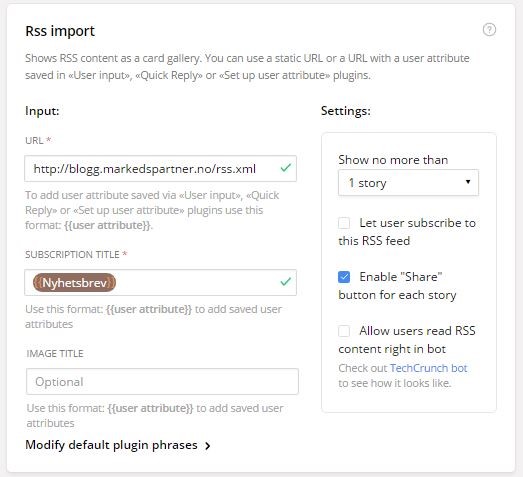
Task: Enable Let user subscribe to this RSS feed
Action: coord(344,223)
